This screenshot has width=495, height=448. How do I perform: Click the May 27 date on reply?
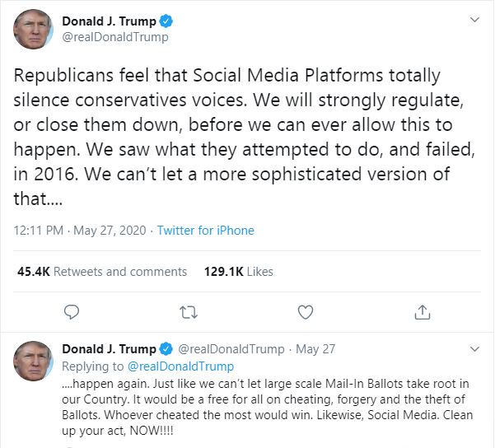click(315, 349)
